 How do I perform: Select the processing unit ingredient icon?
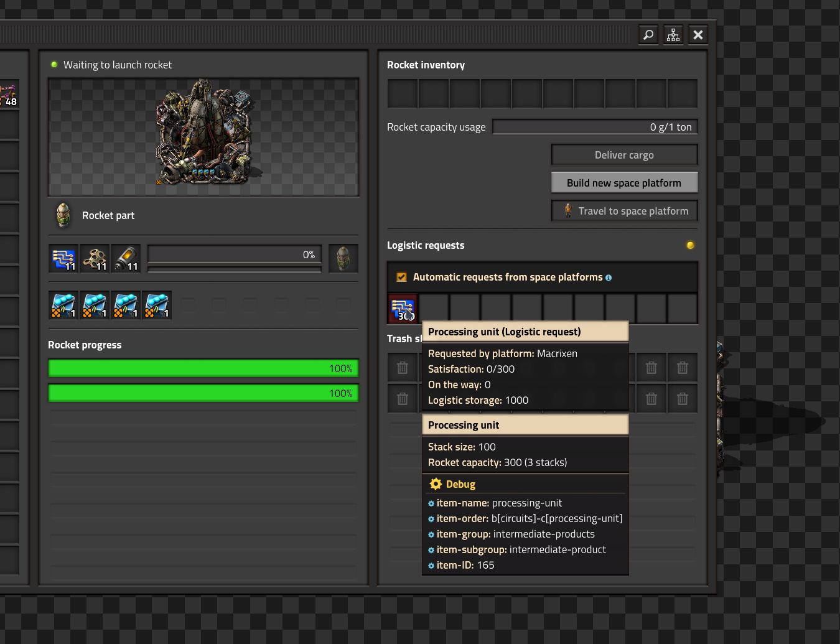63,258
